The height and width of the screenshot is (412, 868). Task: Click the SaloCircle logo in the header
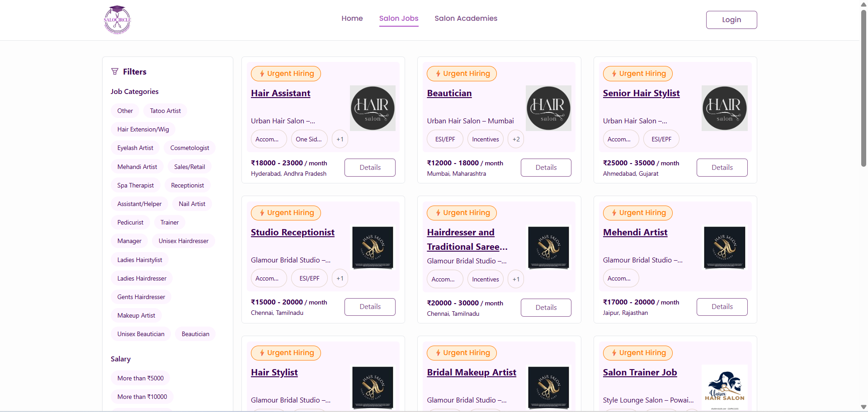118,20
